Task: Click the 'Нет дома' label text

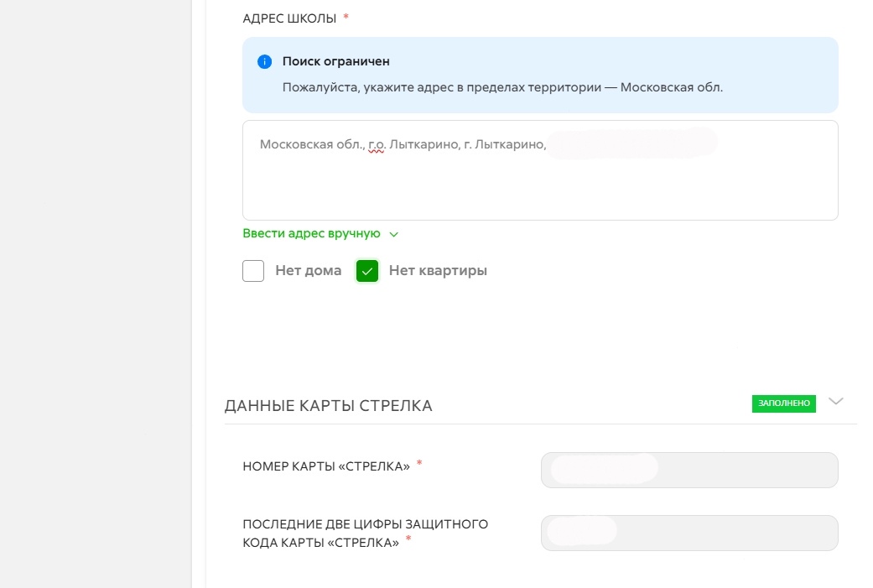Action: (309, 271)
